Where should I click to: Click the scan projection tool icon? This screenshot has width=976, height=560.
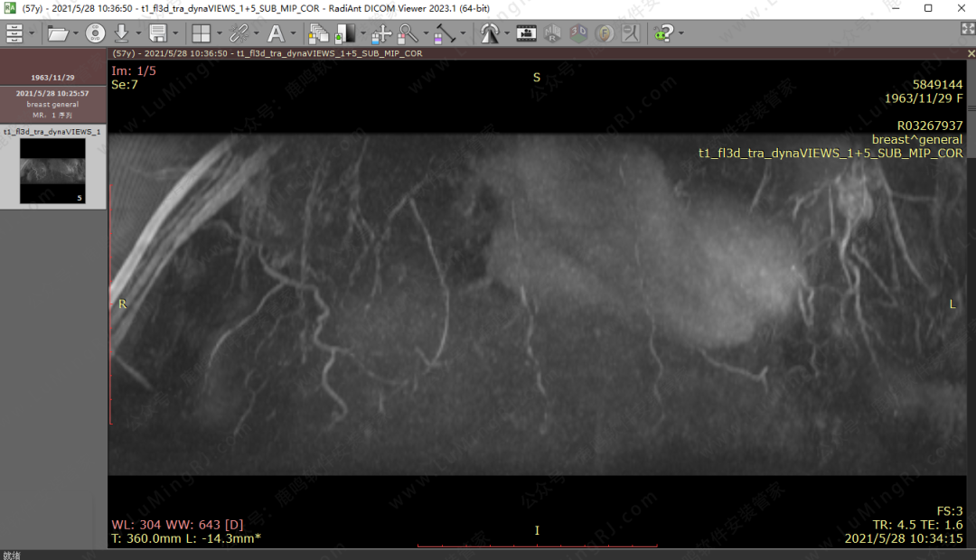490,33
